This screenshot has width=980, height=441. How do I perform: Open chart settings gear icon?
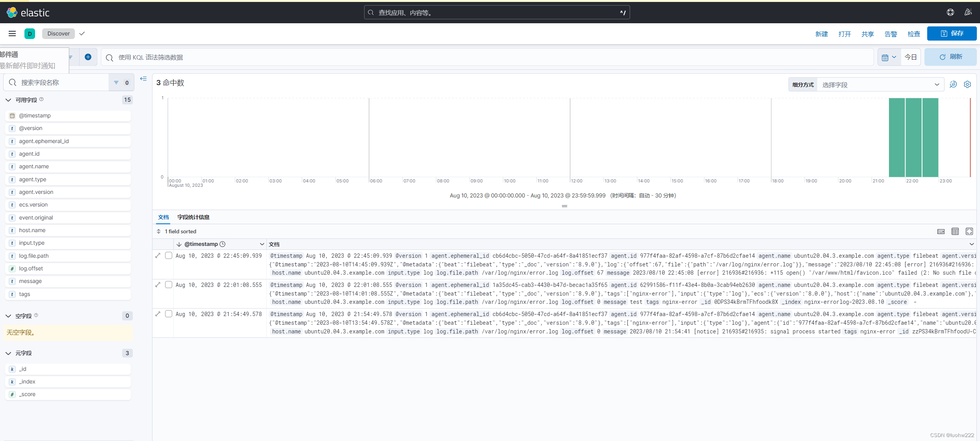tap(967, 84)
